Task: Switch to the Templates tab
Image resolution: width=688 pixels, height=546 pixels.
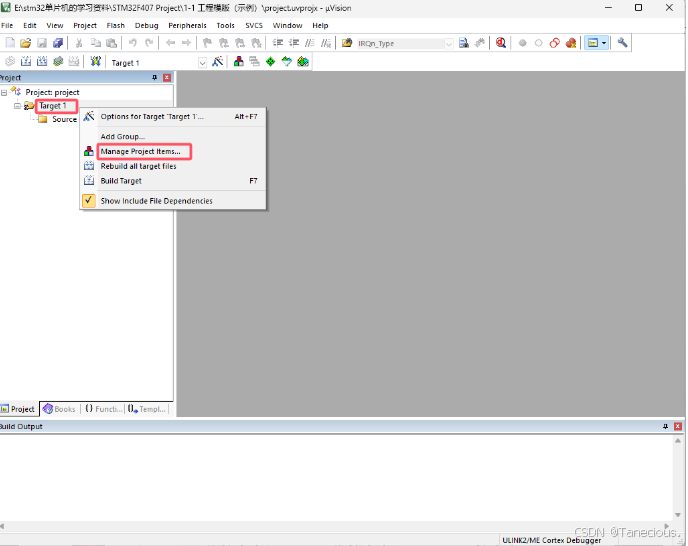Action: tap(147, 409)
